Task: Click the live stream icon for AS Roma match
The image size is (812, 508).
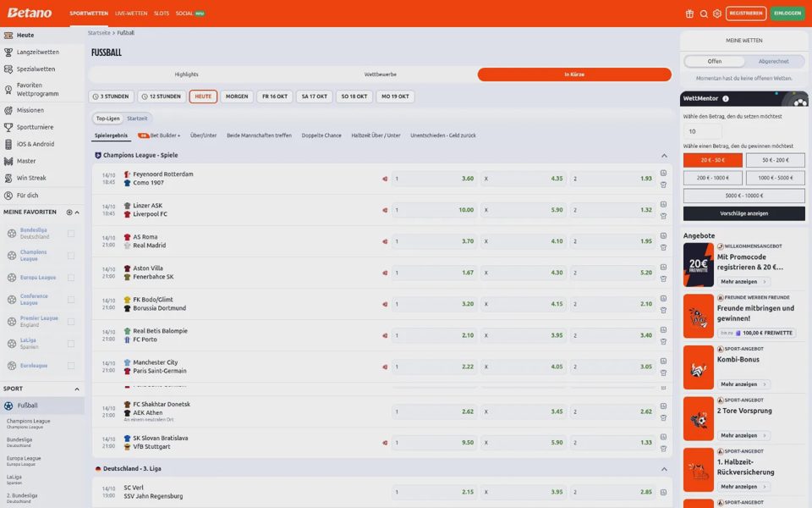Action: point(385,241)
